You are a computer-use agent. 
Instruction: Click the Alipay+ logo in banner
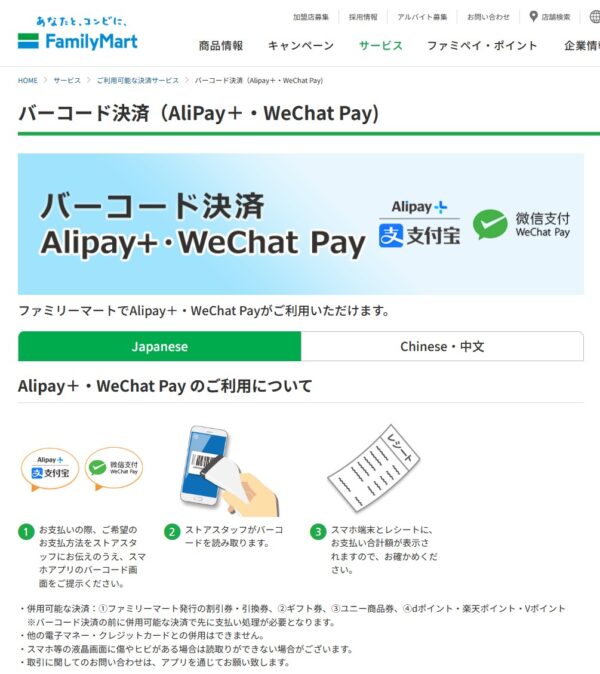pos(419,226)
